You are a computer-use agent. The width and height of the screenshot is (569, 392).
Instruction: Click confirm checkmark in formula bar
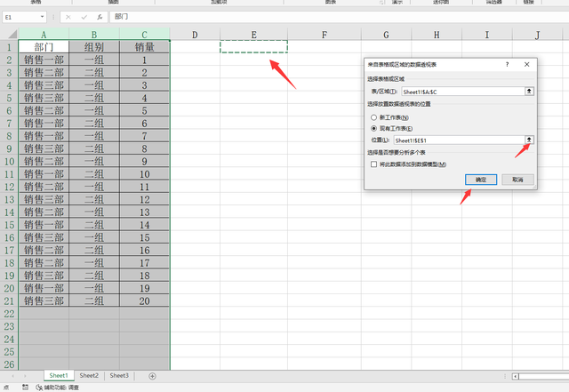click(x=84, y=17)
